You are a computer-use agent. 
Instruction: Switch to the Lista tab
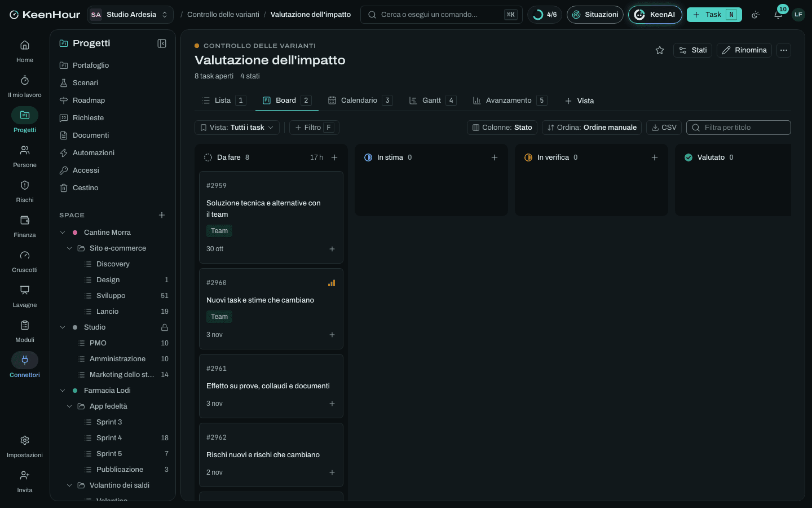click(223, 100)
